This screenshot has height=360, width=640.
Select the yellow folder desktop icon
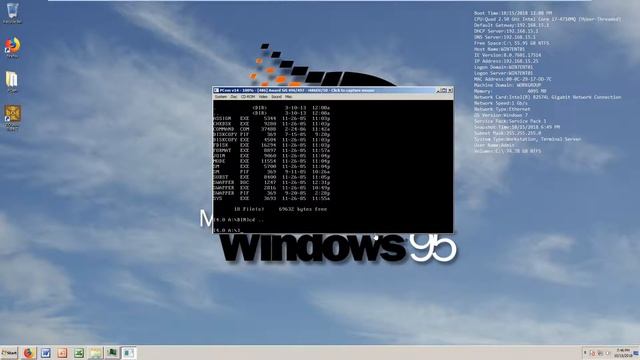pyautogui.click(x=12, y=82)
